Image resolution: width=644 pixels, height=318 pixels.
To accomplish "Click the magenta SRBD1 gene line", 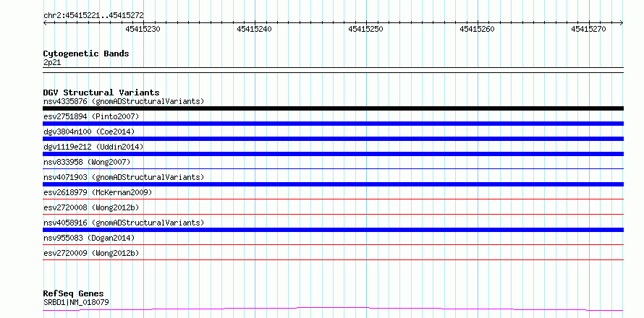I will (333, 309).
